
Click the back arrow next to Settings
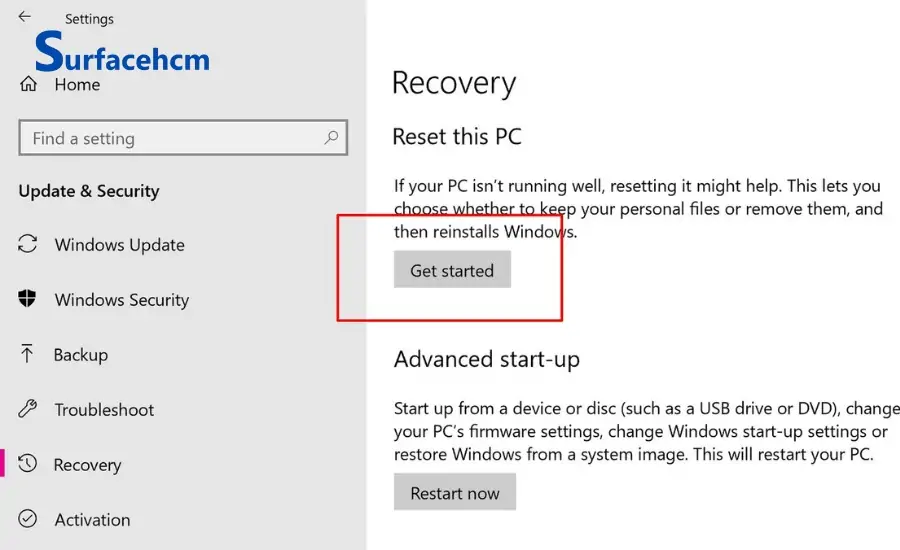point(24,17)
